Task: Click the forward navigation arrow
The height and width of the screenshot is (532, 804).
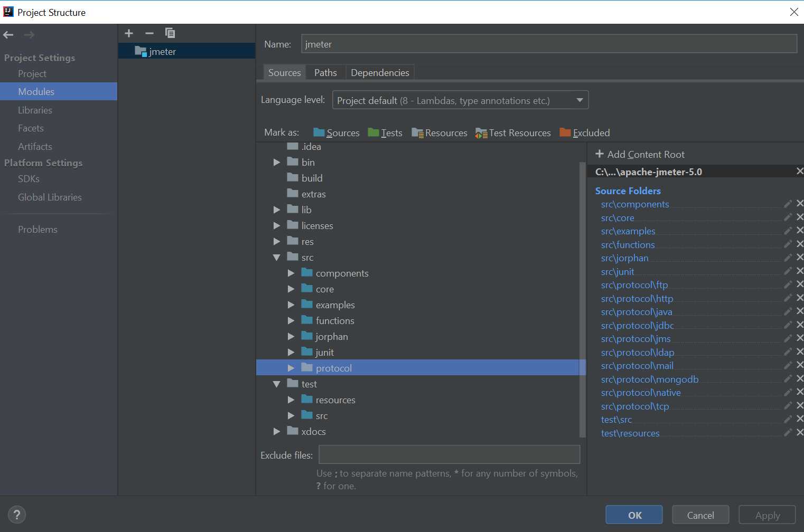Action: (29, 35)
